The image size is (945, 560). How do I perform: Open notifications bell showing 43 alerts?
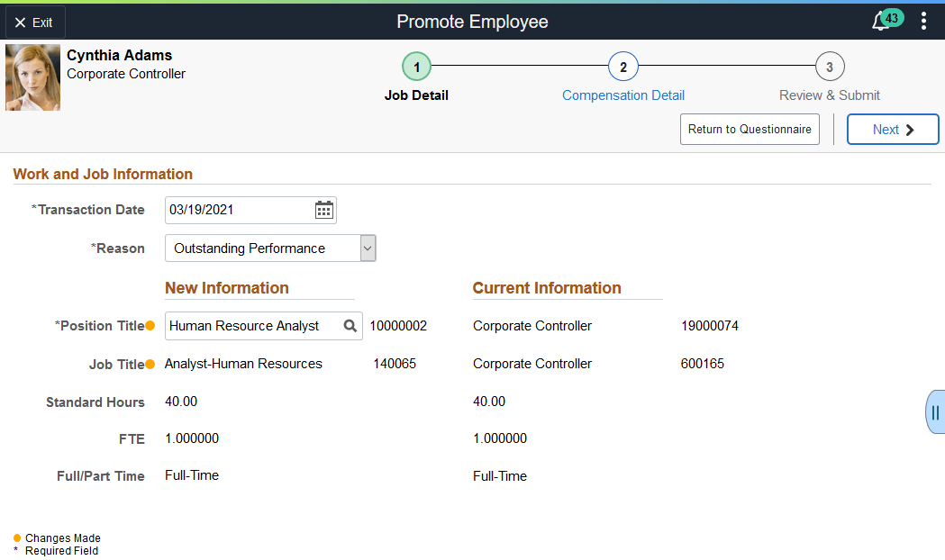tap(881, 20)
